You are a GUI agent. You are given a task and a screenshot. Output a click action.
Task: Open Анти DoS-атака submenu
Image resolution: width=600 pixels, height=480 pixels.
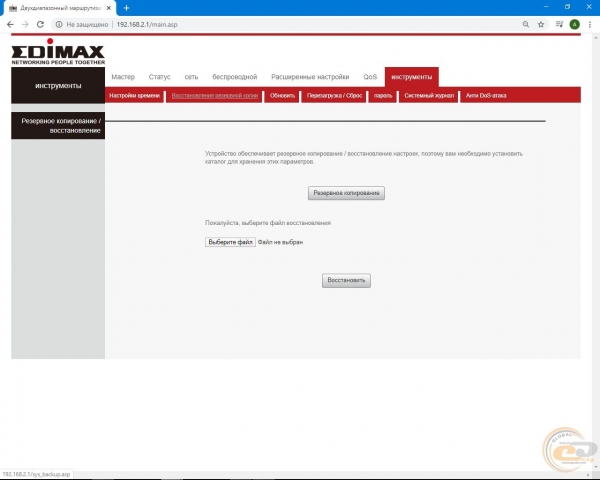486,96
